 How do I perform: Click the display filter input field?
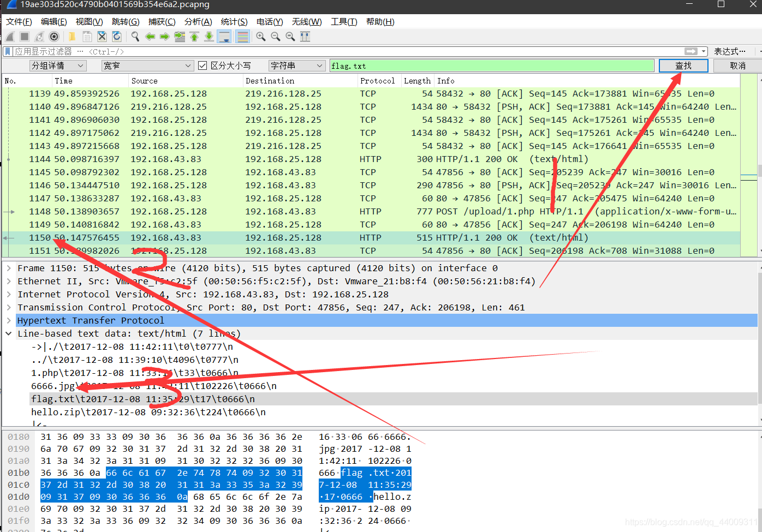(349, 51)
